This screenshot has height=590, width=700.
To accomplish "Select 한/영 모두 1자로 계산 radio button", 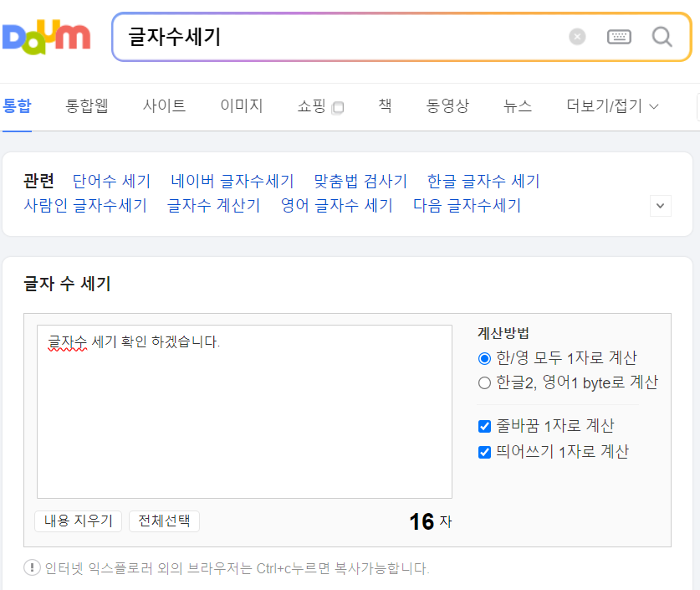I will [483, 357].
